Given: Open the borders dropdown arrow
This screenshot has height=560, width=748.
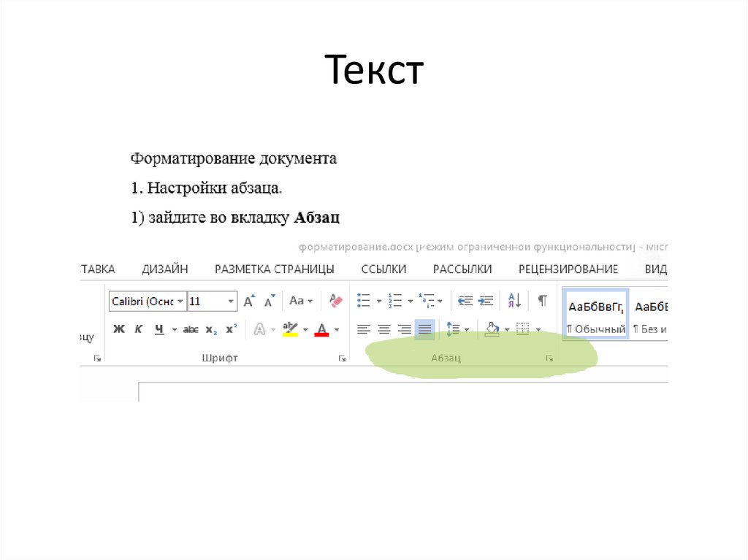Looking at the screenshot, I should click(x=538, y=329).
